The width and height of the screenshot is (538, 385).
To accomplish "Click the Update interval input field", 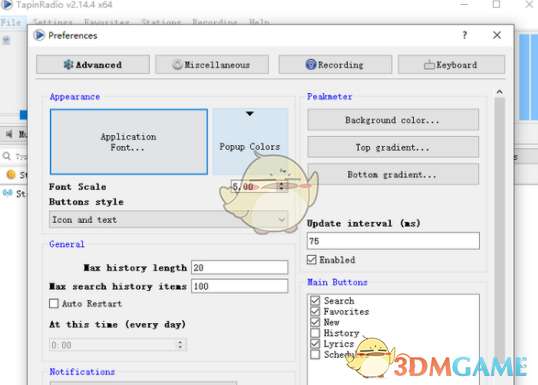I will point(393,241).
